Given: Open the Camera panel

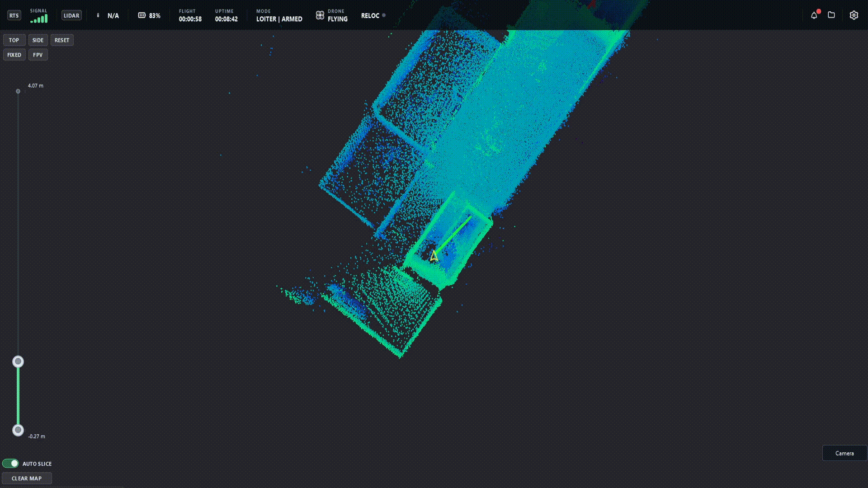Looking at the screenshot, I should tap(844, 453).
